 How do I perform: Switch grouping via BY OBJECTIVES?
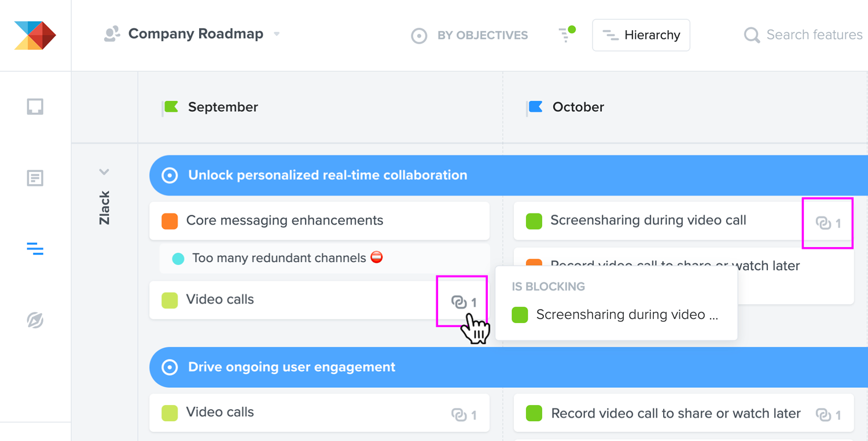[469, 35]
